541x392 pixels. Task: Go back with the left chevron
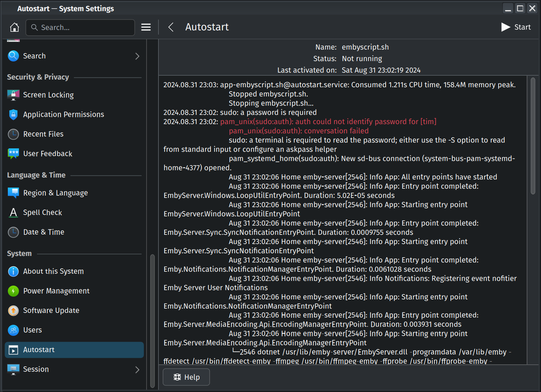(171, 27)
